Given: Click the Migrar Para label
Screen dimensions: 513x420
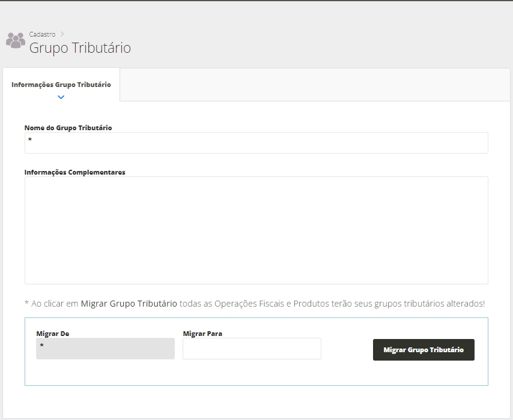Looking at the screenshot, I should pyautogui.click(x=202, y=334).
